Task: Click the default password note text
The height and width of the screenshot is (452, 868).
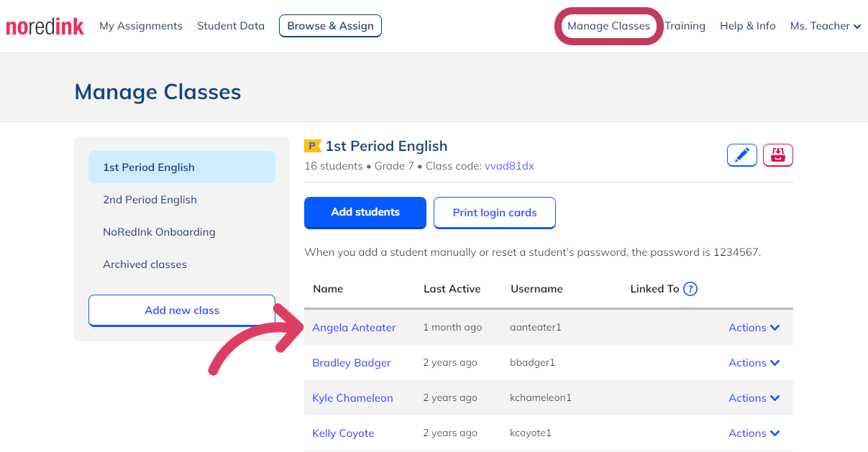Action: point(533,252)
